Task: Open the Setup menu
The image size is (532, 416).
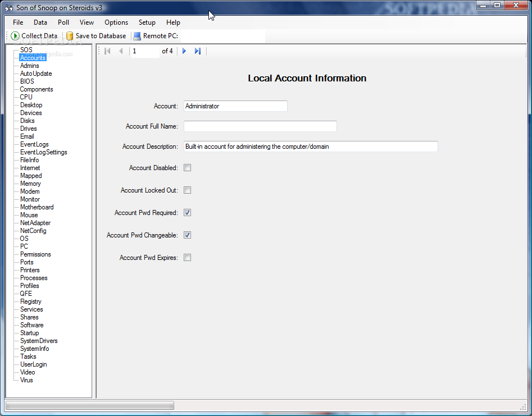Action: coord(147,22)
